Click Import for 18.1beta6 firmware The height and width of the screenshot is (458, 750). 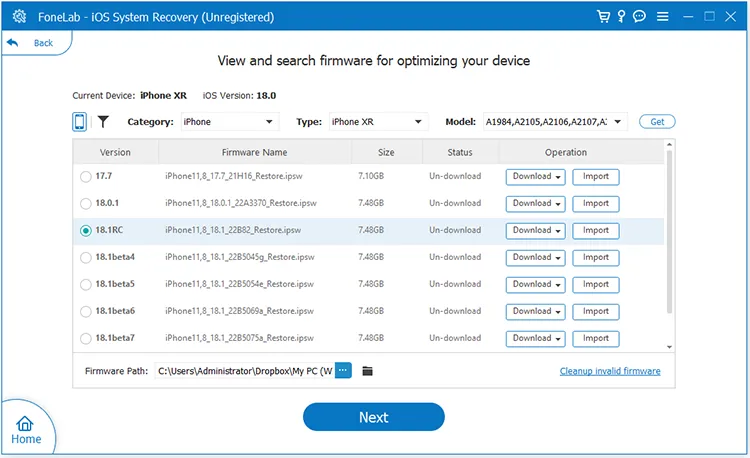pyautogui.click(x=596, y=312)
